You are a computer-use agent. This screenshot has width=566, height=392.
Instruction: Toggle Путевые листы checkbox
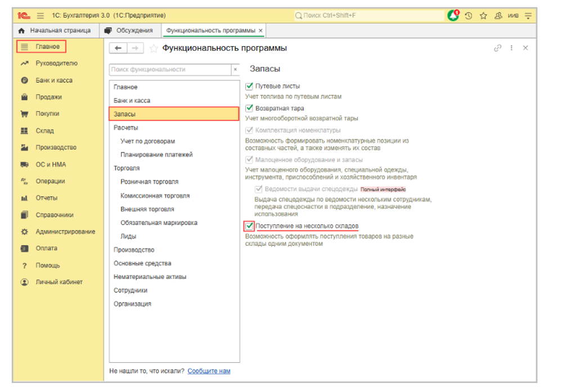pos(249,86)
